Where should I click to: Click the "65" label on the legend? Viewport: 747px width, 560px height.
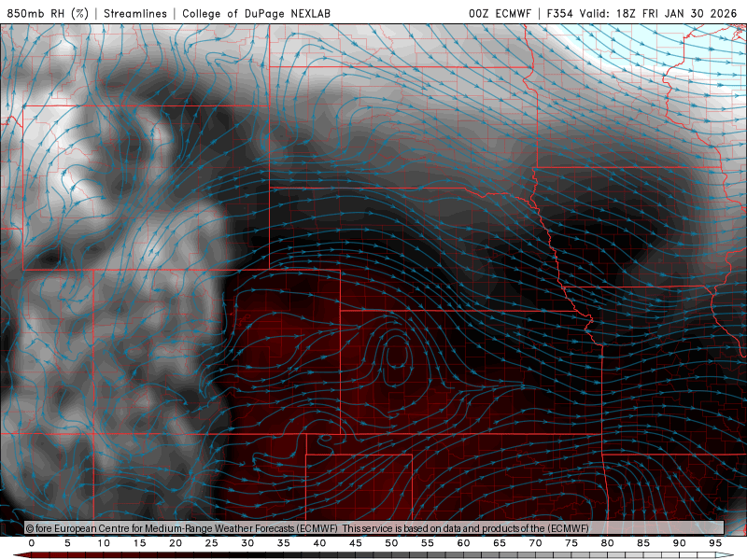pos(500,543)
